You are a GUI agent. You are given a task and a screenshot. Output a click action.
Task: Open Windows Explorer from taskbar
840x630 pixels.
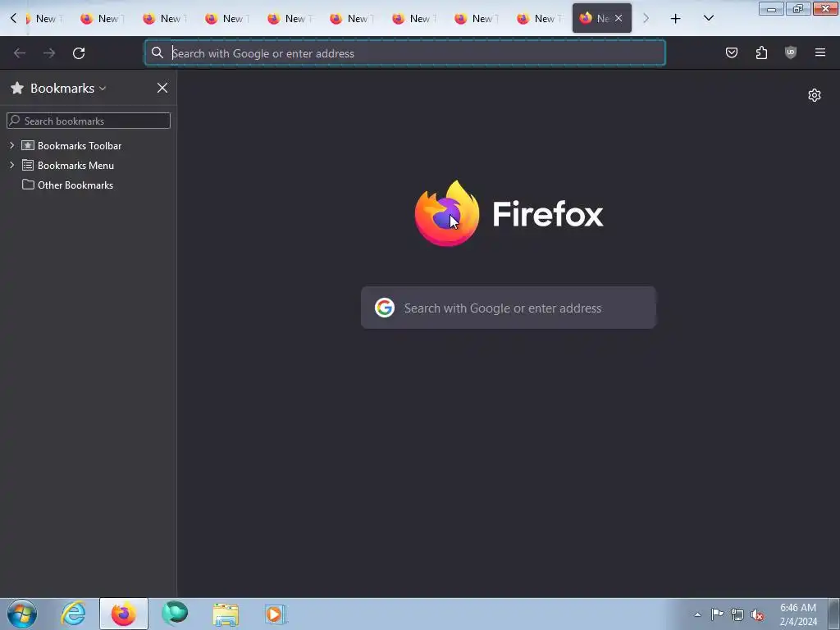226,614
